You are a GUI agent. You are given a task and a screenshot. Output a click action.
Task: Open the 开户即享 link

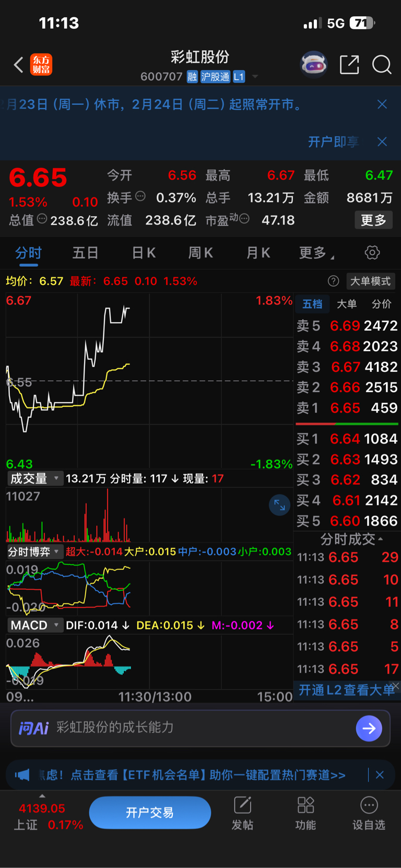[x=333, y=142]
